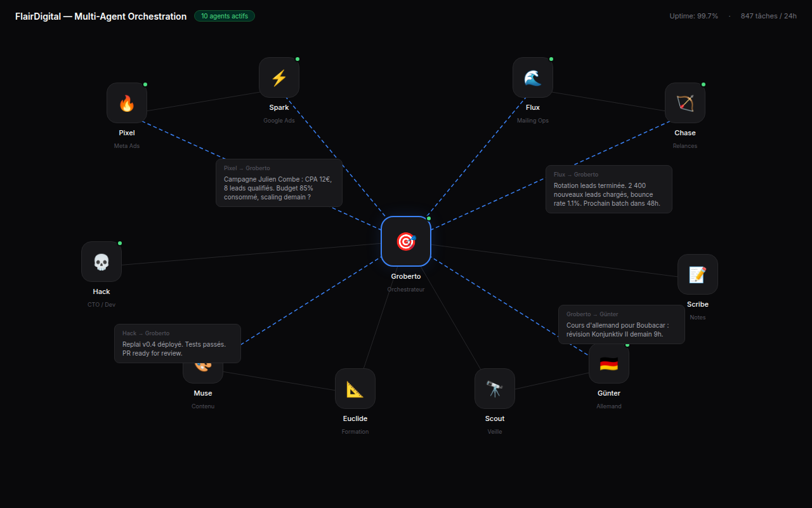Viewport: 812px width, 508px height.
Task: Click the Spark Google Ads lightning icon
Action: 279,77
